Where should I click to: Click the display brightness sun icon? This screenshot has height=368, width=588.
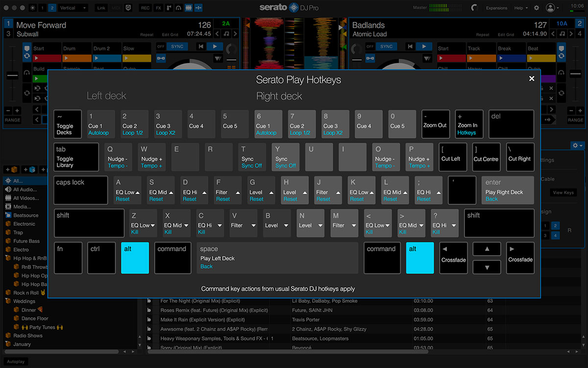point(33,8)
